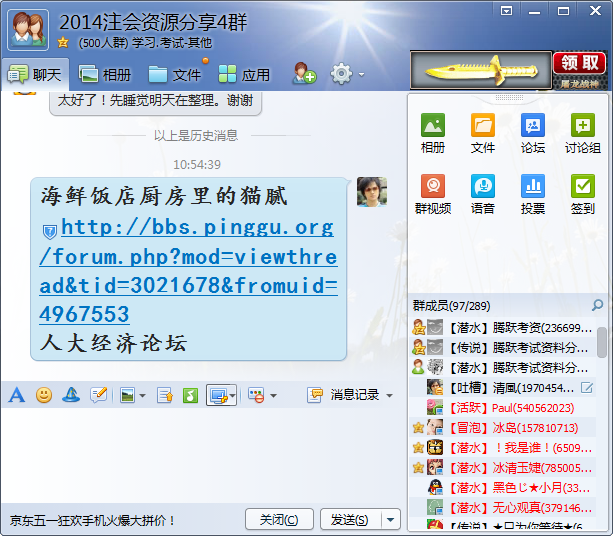The image size is (613, 536).
Task: Click the message block icon in the toolbar
Action: (256, 395)
